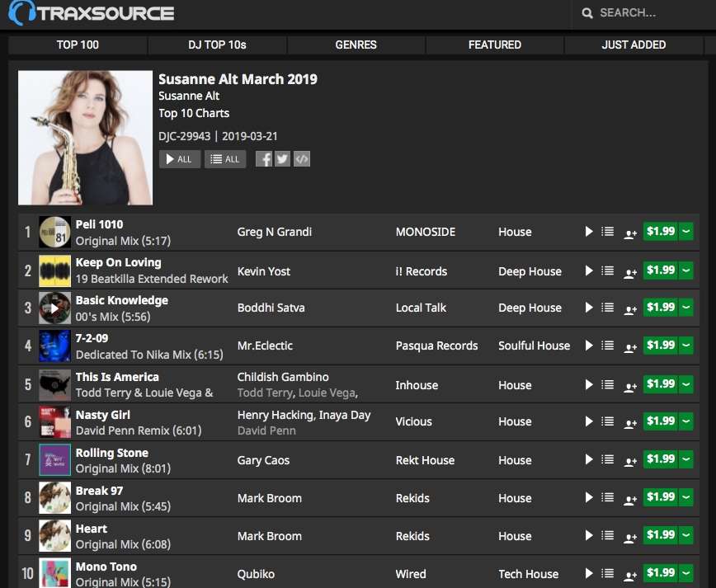Play all tracks in the chart
The height and width of the screenshot is (588, 716).
[180, 159]
